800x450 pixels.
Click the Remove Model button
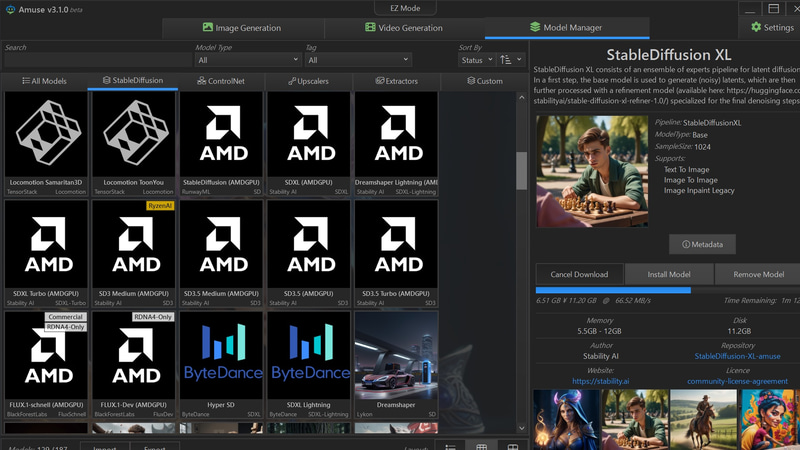[x=758, y=274]
